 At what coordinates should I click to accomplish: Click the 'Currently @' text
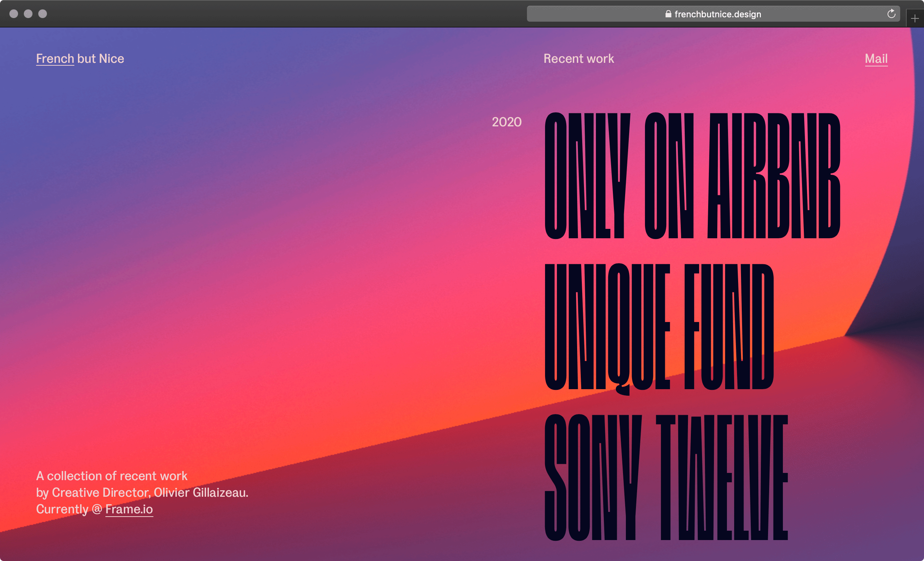69,509
